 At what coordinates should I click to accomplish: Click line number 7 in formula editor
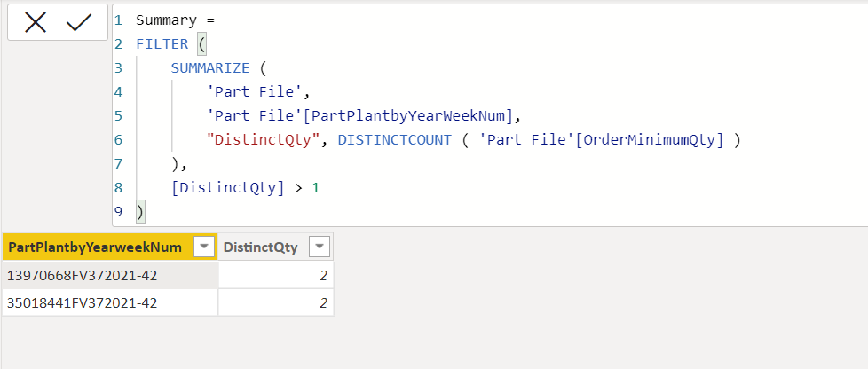click(x=118, y=164)
